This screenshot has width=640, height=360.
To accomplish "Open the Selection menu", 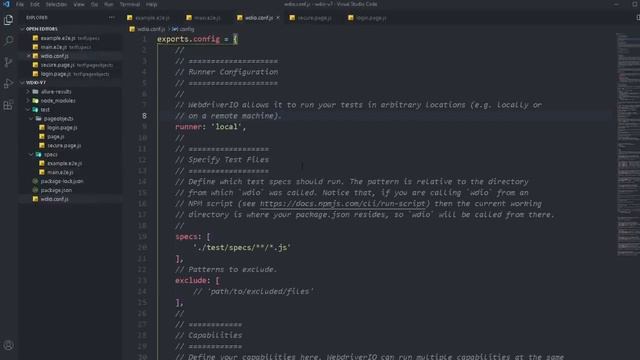I will [x=56, y=4].
